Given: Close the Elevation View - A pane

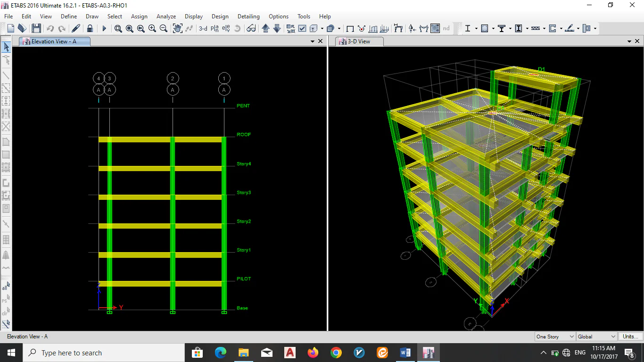Looking at the screenshot, I should coord(321,41).
